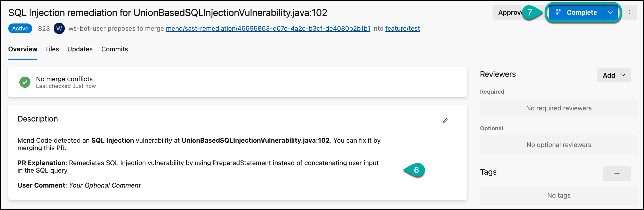Image resolution: width=644 pixels, height=210 pixels.
Task: Switch to the Files tab
Action: coord(52,49)
